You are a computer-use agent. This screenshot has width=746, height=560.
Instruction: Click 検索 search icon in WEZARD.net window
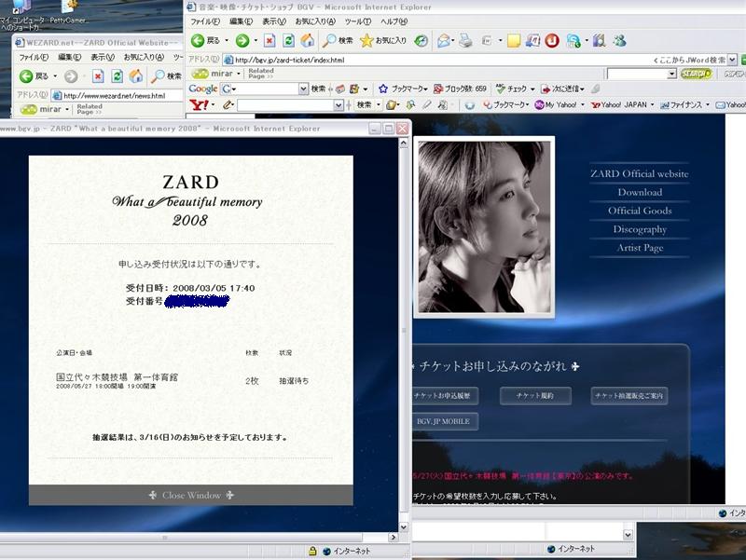point(166,76)
